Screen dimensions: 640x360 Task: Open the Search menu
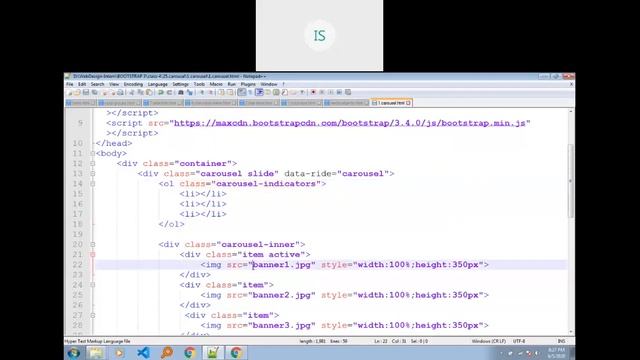pyautogui.click(x=98, y=84)
